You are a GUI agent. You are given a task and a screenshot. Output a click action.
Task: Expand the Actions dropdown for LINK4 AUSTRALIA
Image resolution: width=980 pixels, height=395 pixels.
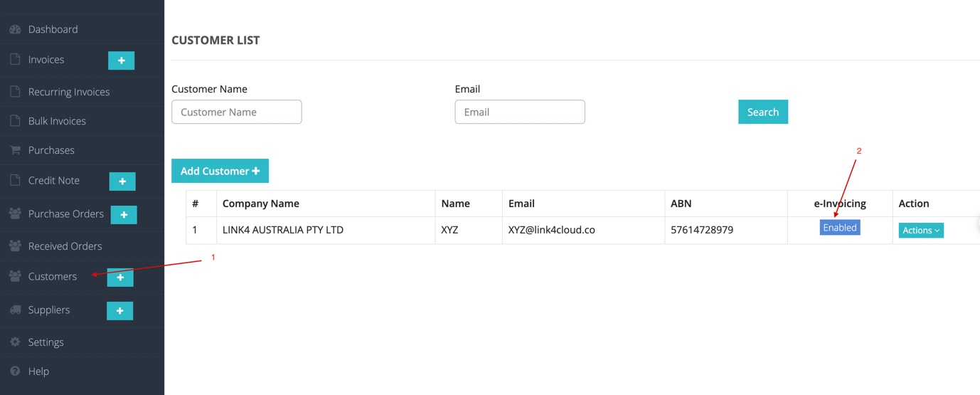[921, 231]
